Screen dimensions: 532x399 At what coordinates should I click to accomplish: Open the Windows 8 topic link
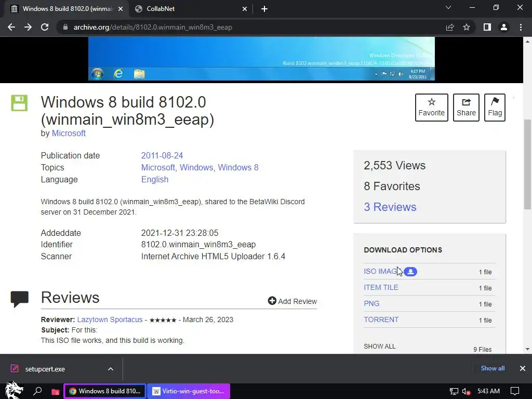pyautogui.click(x=238, y=167)
